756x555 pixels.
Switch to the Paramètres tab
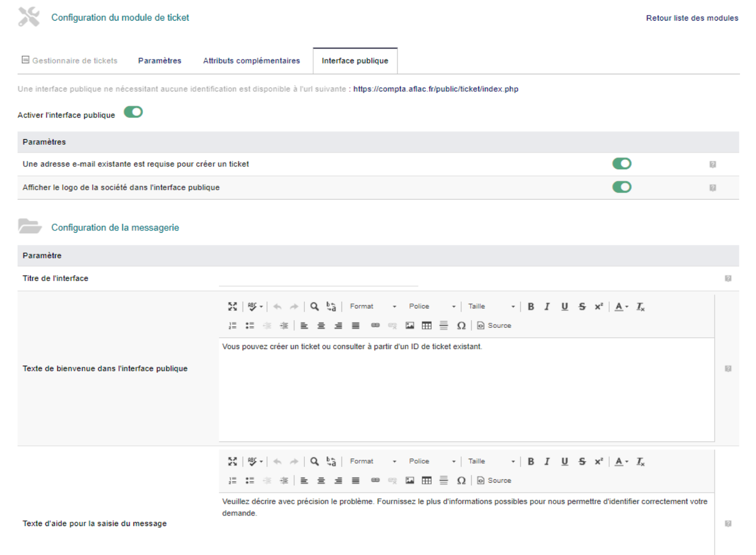(x=160, y=61)
